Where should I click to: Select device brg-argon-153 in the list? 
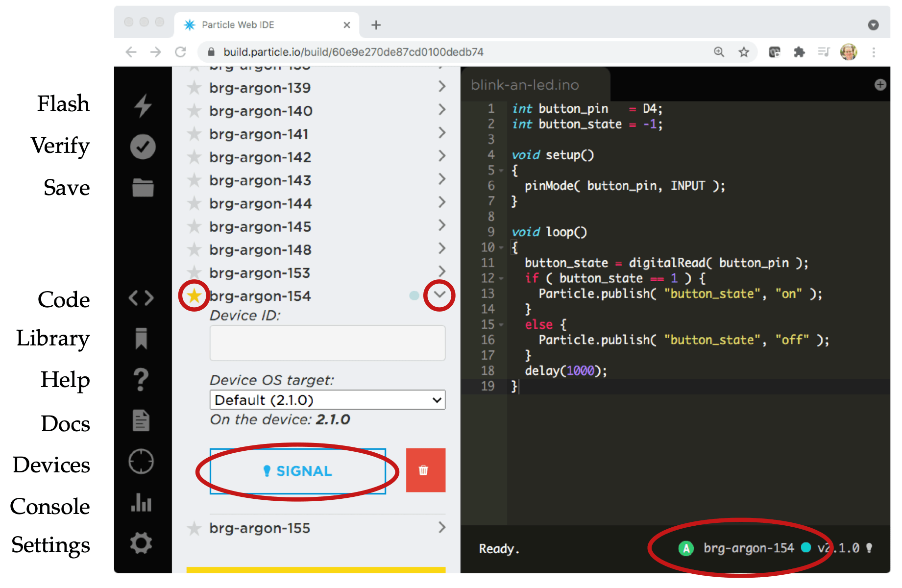coord(260,272)
